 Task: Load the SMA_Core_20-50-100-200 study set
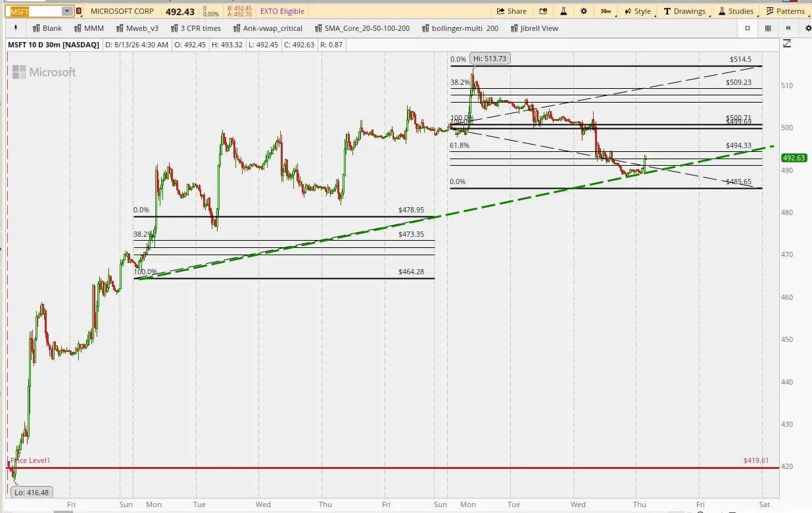pyautogui.click(x=362, y=28)
